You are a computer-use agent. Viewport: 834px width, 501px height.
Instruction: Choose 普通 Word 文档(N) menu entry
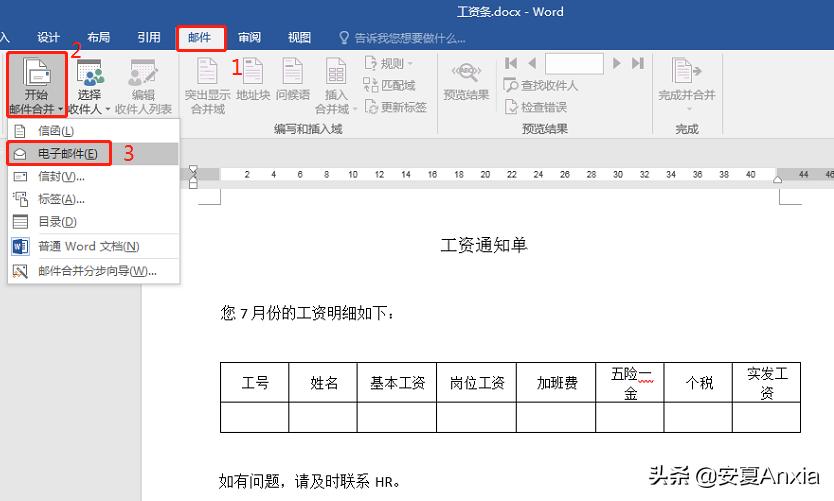coord(94,246)
